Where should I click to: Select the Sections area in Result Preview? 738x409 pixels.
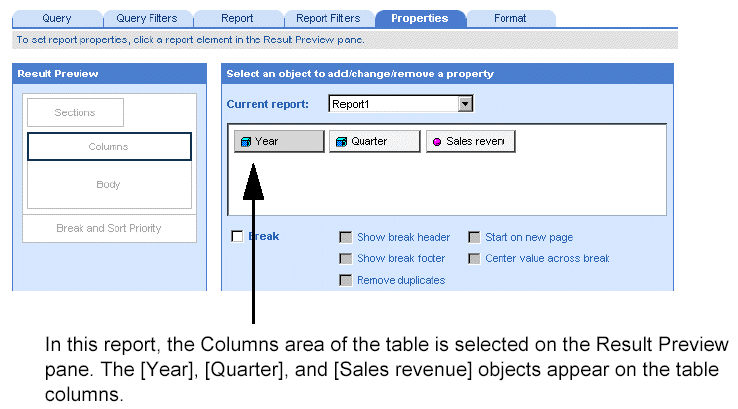tap(75, 113)
